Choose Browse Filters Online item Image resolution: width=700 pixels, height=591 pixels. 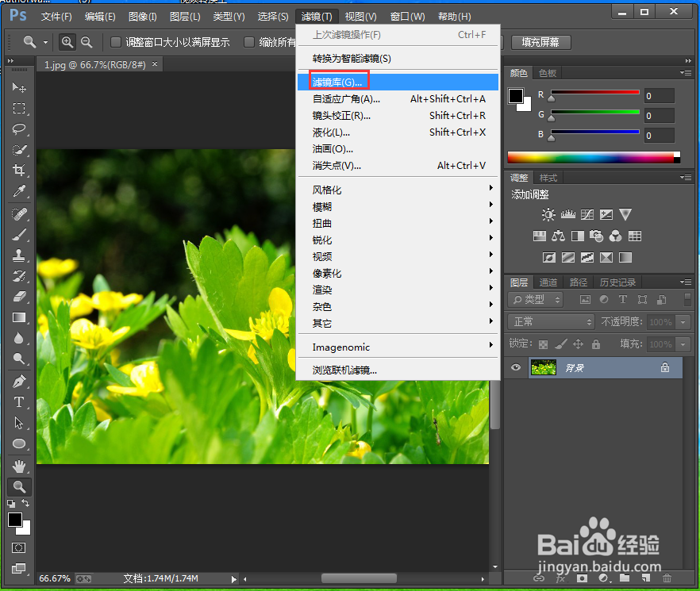tap(398, 370)
